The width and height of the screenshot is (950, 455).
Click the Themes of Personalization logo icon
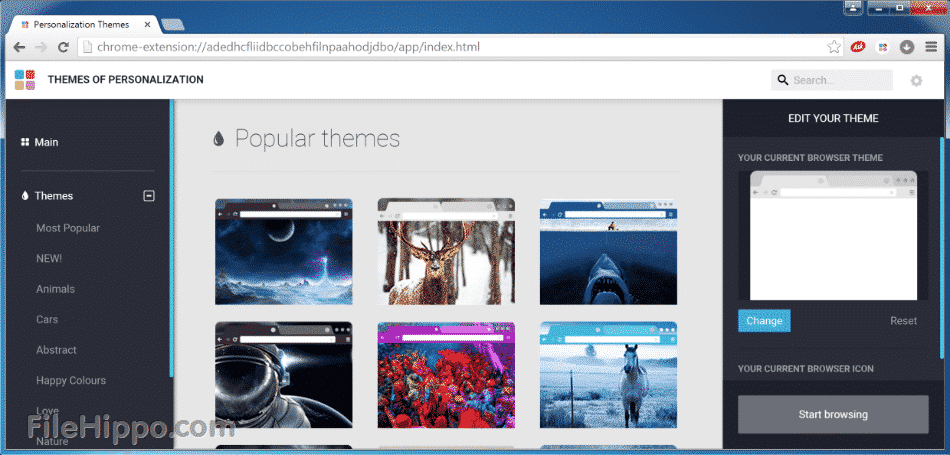(x=27, y=79)
